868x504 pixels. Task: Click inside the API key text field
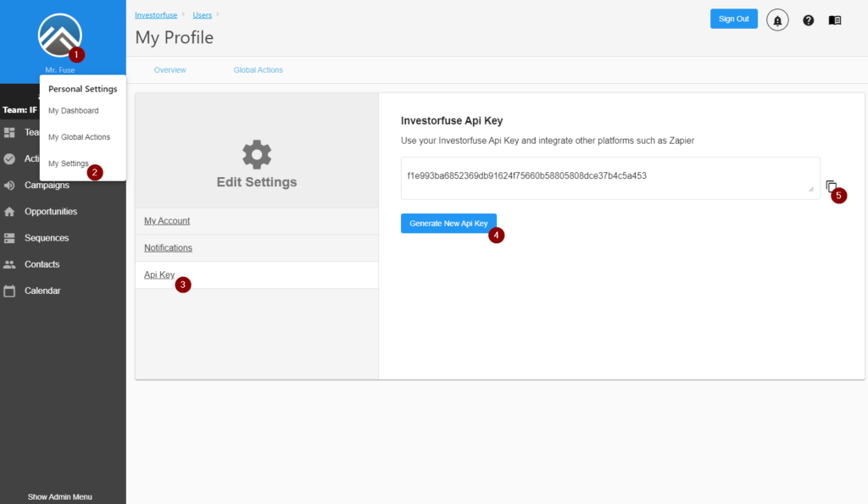610,178
